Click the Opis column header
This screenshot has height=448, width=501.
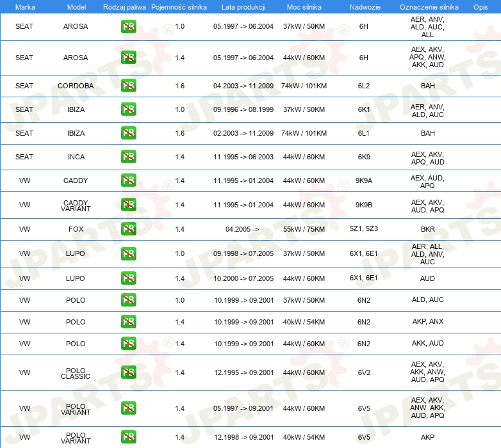click(480, 7)
